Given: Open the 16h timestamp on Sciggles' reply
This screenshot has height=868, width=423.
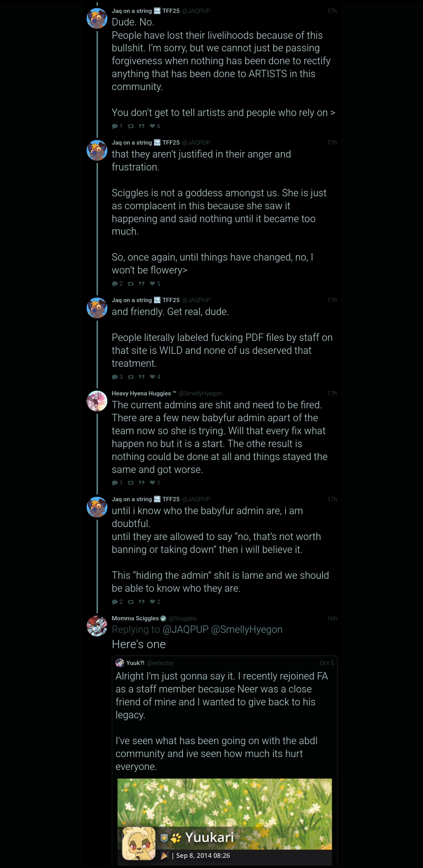Looking at the screenshot, I should 332,618.
